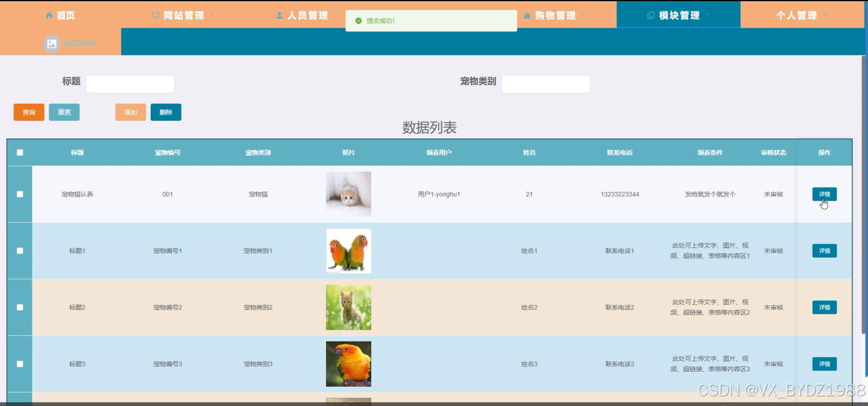Focus the 标题 search input field

130,84
